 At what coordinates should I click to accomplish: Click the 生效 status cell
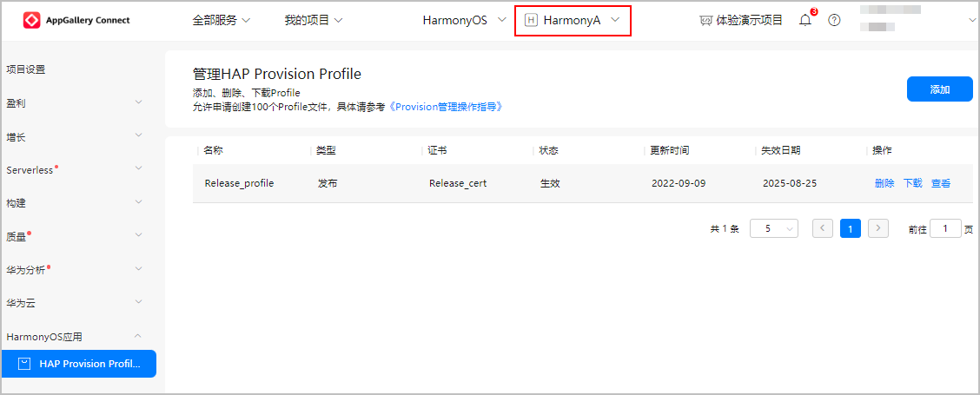click(x=550, y=184)
